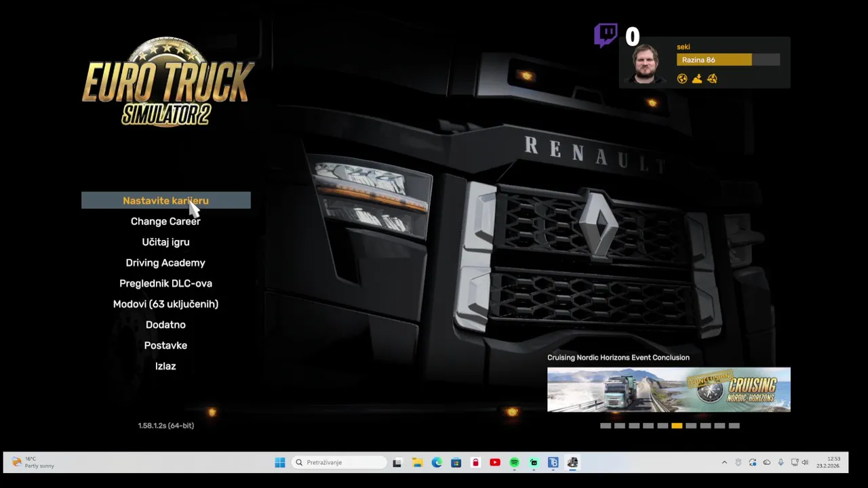Open Microsoft Store from the taskbar
The height and width of the screenshot is (488, 868).
(456, 463)
